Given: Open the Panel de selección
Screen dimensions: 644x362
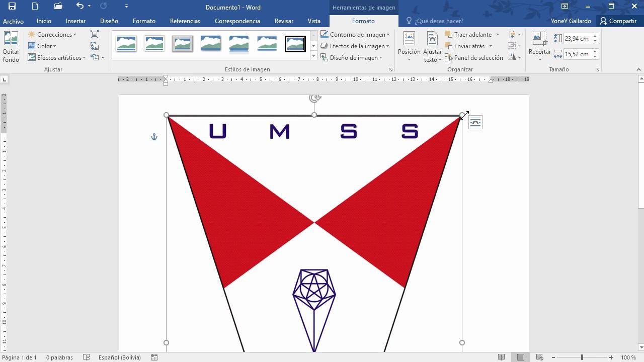Looking at the screenshot, I should pos(474,58).
